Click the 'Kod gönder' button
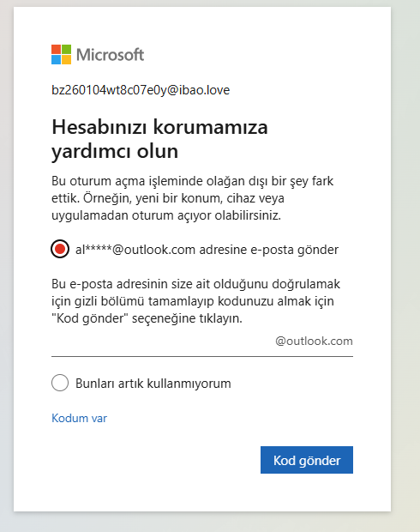This screenshot has height=532, width=420. pos(307,460)
